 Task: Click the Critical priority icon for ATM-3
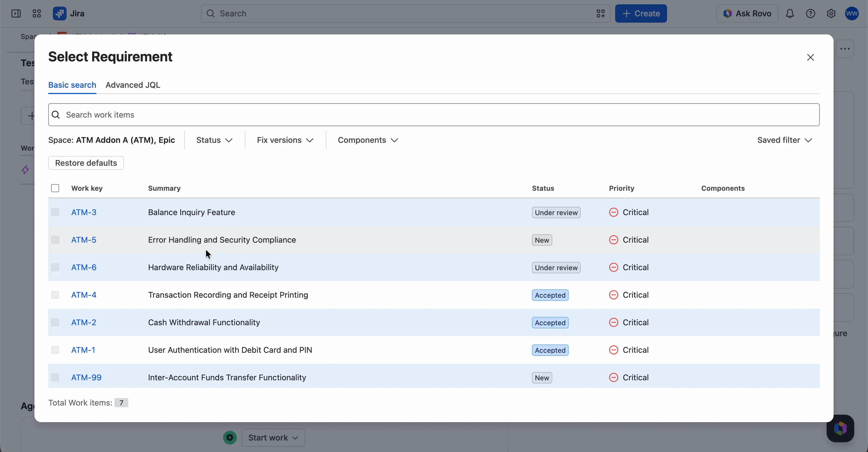tap(614, 212)
